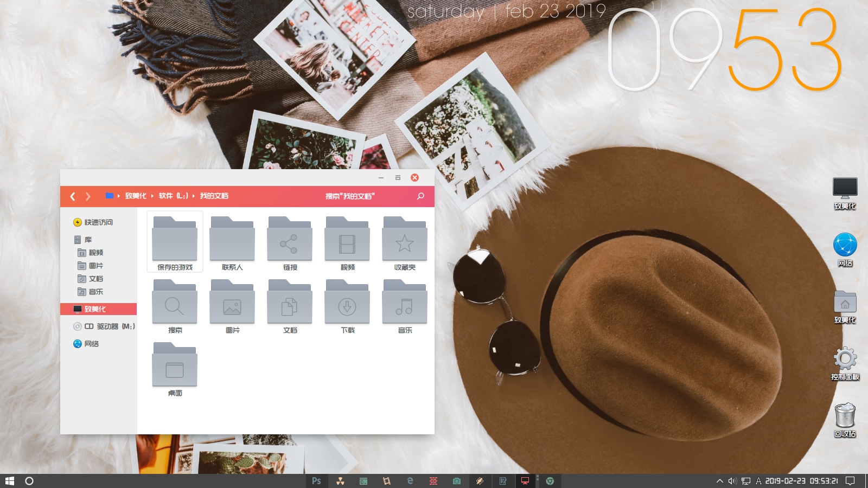Click the volume speaker icon in the system tray
868x488 pixels.
click(732, 481)
